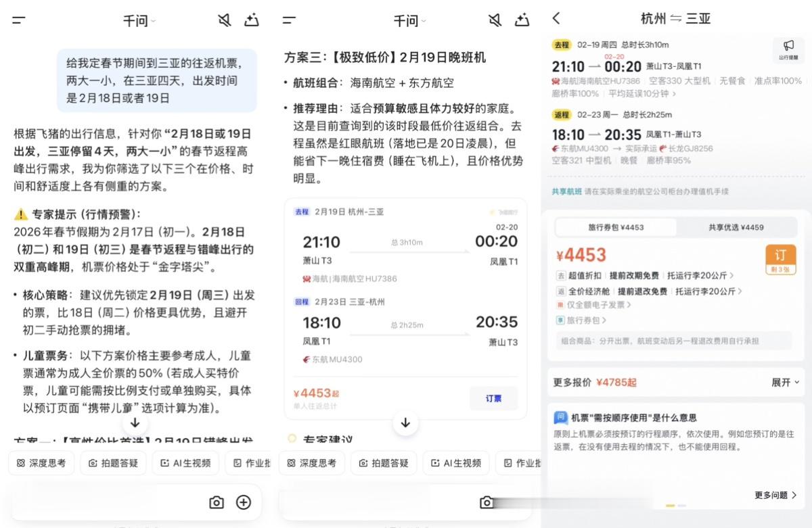Select 提前改期免费 label
The width and height of the screenshot is (812, 528).
[633, 275]
